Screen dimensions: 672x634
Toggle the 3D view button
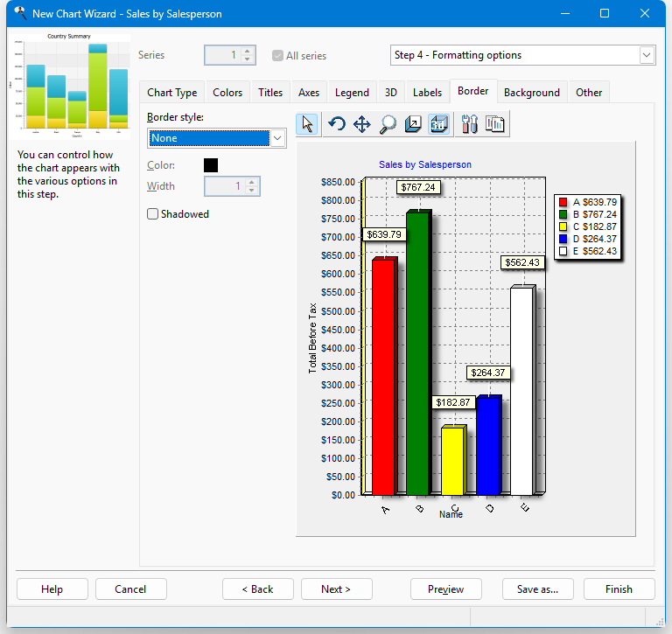click(439, 124)
